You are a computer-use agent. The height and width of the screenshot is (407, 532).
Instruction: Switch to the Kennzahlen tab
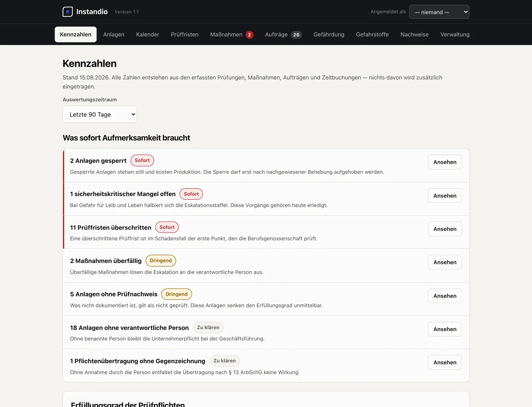76,34
